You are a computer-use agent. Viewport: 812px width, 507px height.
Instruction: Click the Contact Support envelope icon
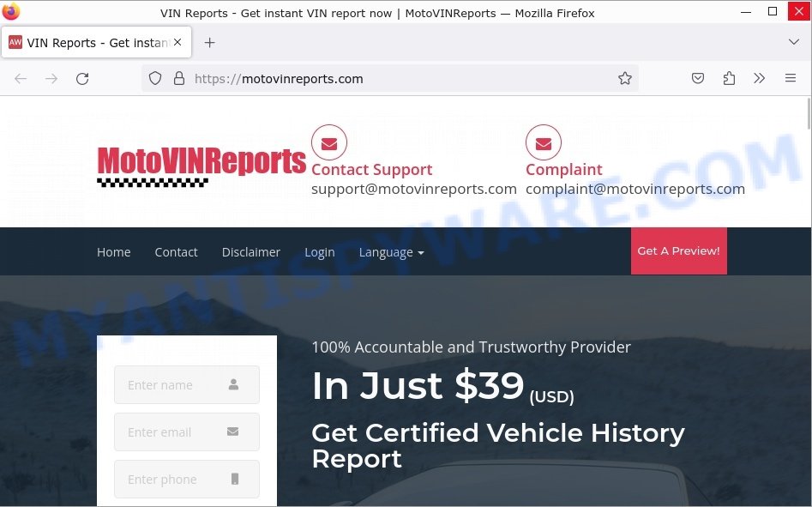point(329,142)
